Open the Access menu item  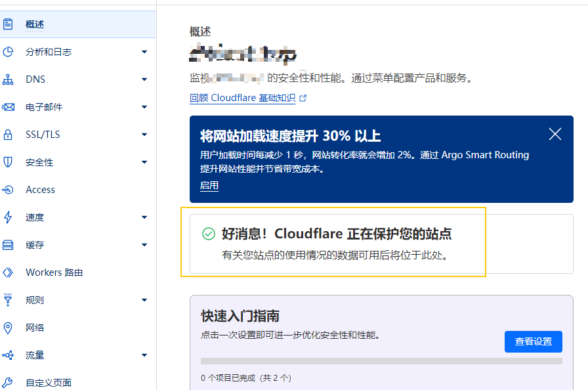point(78,190)
